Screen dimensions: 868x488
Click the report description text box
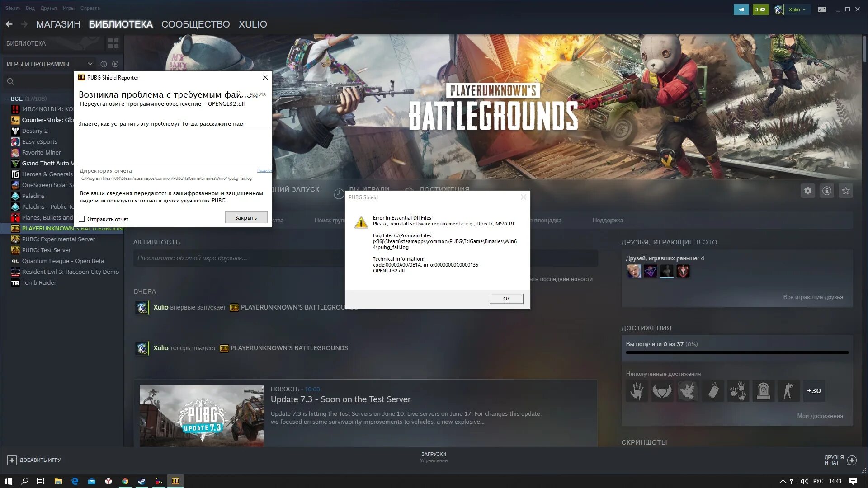pyautogui.click(x=173, y=146)
